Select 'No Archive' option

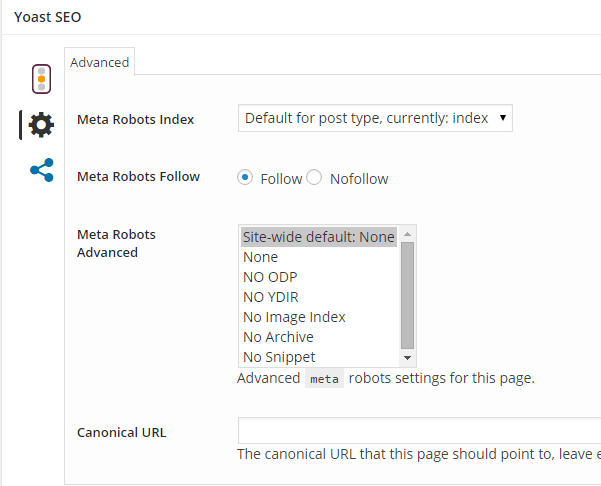coord(278,337)
